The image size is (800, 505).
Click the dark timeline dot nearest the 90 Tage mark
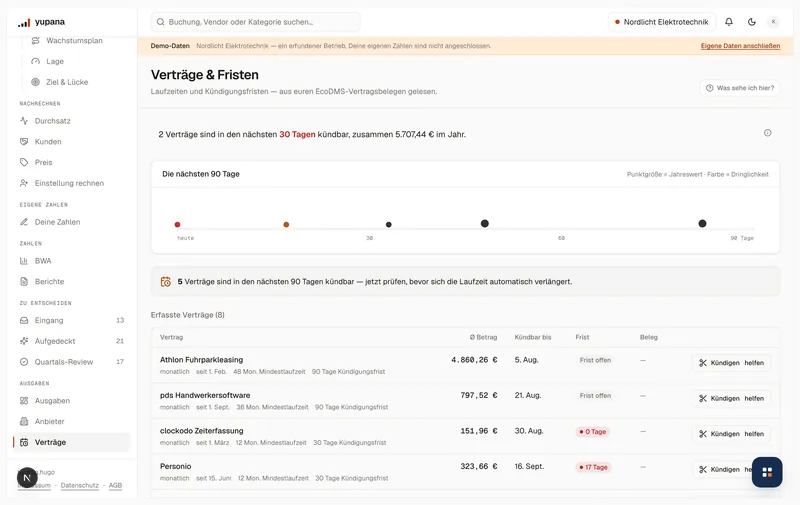coord(702,223)
